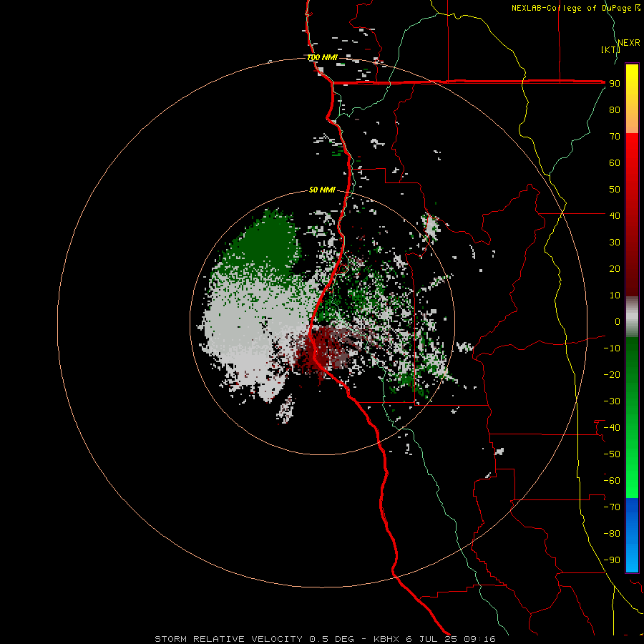The height and width of the screenshot is (644, 644).
Task: Click the 40 value on the velocity scale
Action: [615, 215]
